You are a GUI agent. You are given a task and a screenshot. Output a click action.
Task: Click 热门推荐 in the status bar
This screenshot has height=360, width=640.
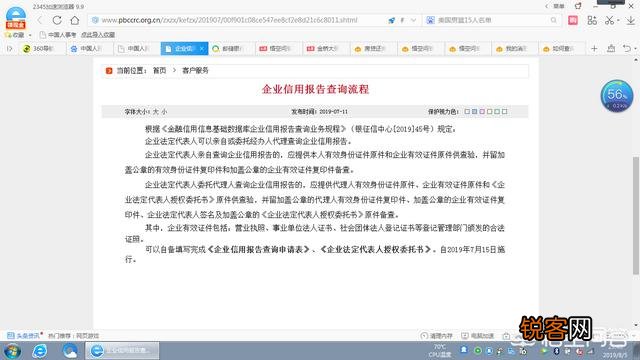point(59,336)
